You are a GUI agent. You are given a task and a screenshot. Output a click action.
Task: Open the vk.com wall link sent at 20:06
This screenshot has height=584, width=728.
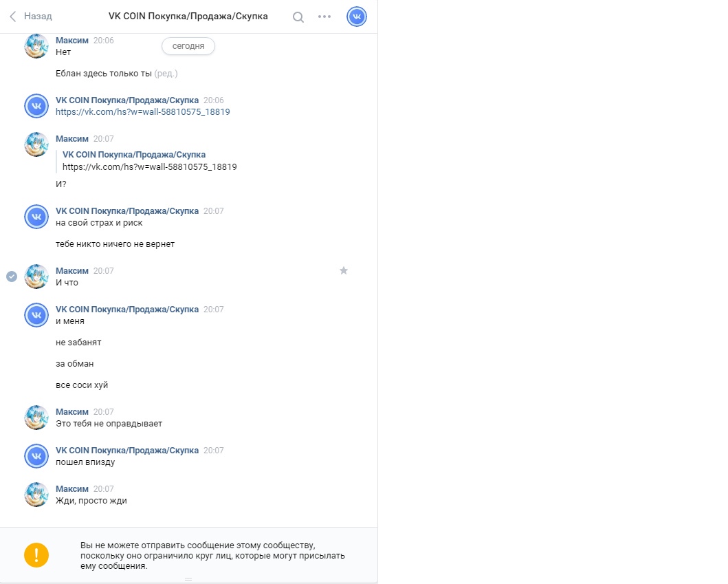[x=142, y=111]
